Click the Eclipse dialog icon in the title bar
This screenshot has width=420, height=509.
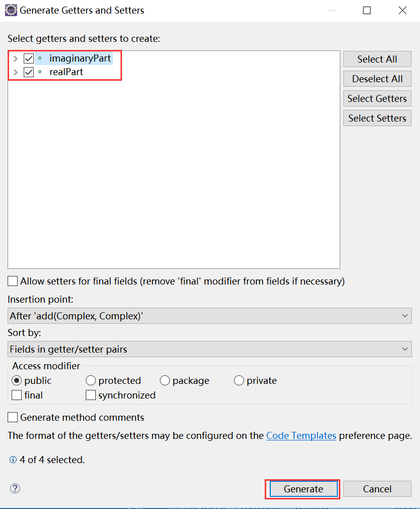pos(11,10)
